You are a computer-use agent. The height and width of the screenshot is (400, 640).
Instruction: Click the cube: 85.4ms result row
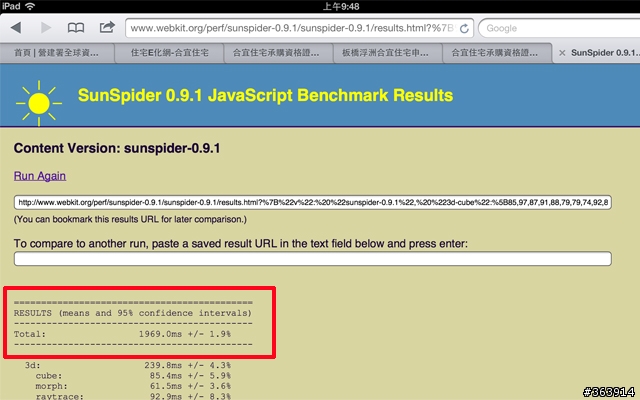tap(133, 376)
